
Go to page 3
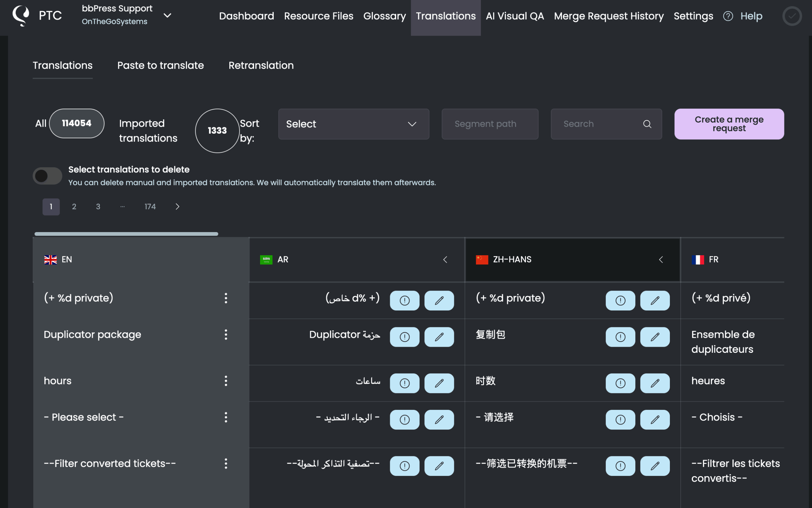pyautogui.click(x=98, y=207)
